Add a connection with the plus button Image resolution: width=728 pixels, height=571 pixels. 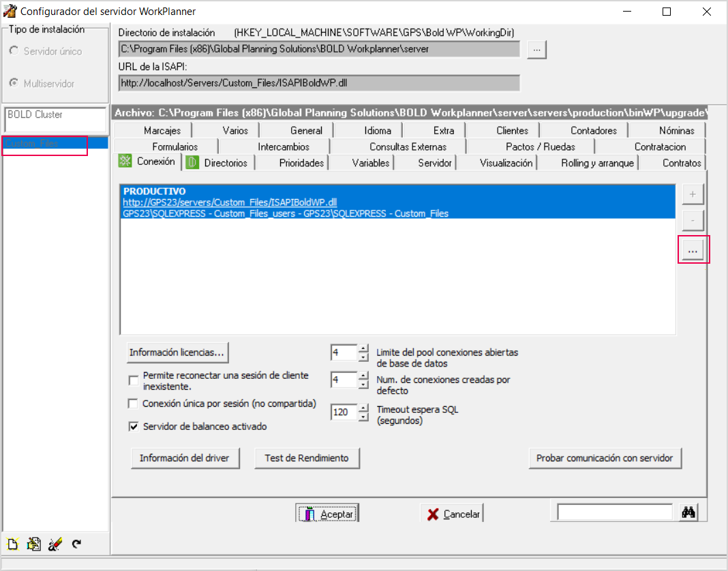[x=693, y=194]
